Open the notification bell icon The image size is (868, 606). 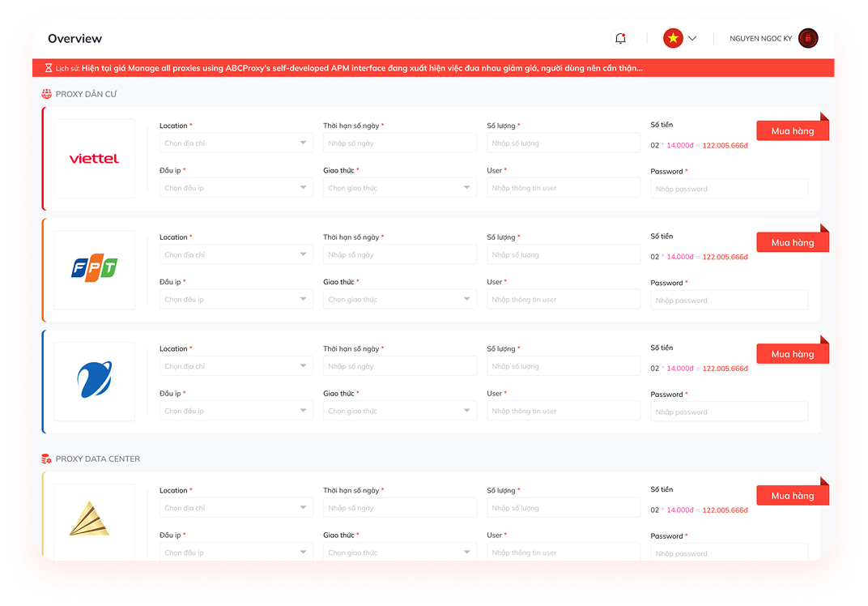click(x=619, y=38)
